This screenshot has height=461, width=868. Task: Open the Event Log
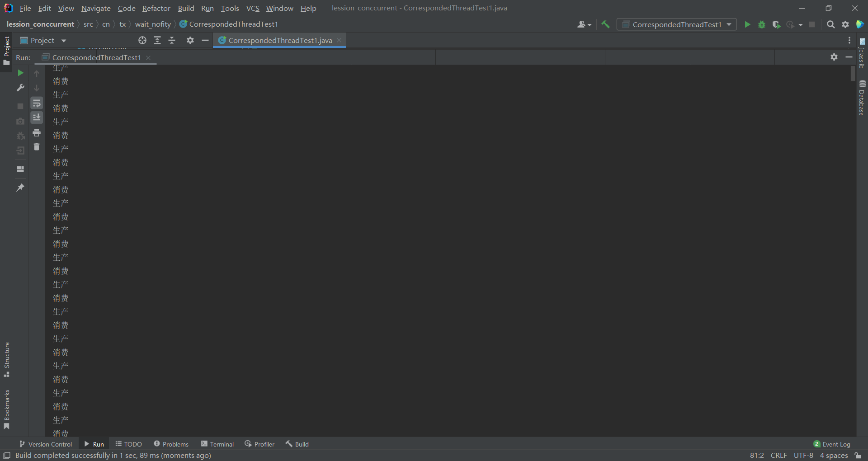coord(832,444)
